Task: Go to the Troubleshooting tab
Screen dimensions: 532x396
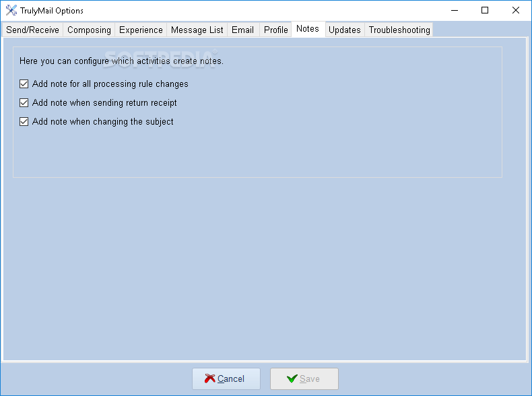Action: 399,30
